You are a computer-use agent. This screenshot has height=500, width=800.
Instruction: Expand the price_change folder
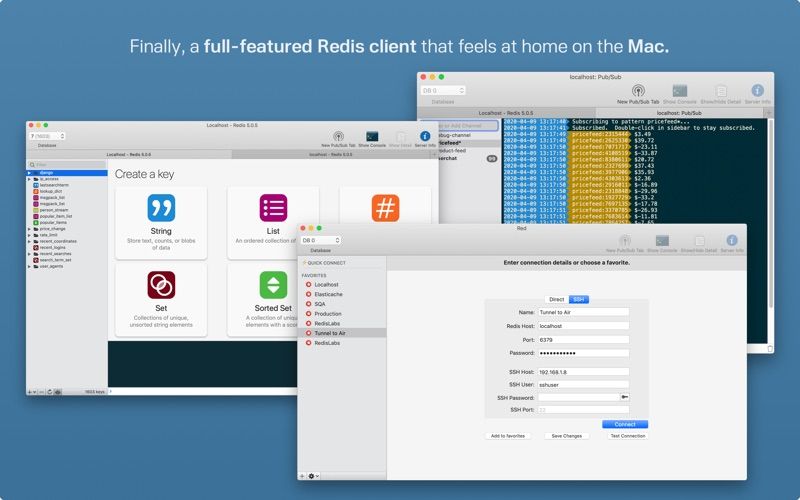pos(29,229)
